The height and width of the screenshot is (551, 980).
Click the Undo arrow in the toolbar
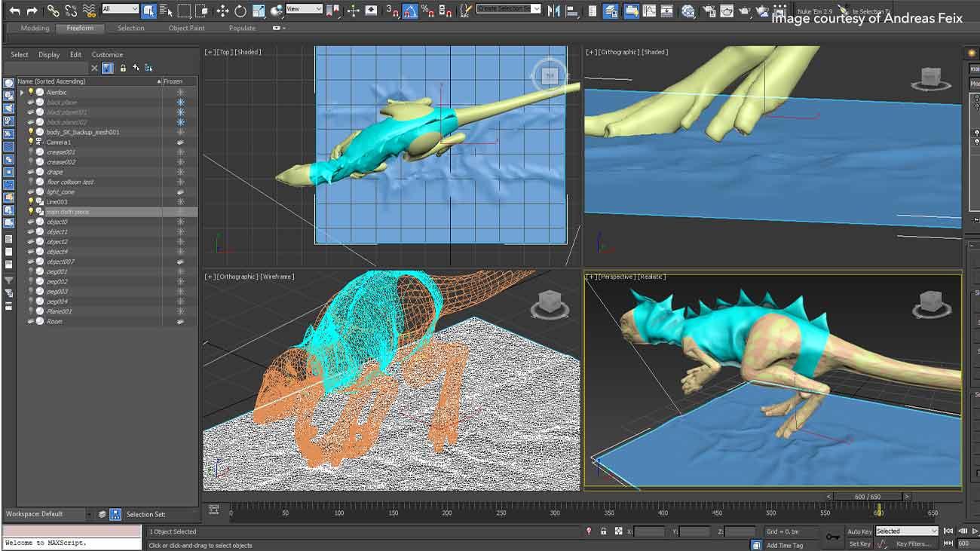14,11
